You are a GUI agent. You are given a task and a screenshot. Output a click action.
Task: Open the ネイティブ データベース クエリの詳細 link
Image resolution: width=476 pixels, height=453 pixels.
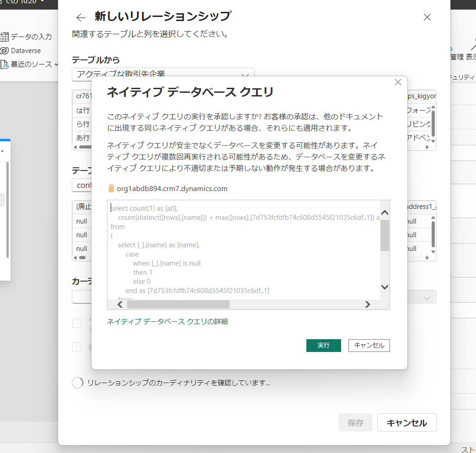point(167,321)
